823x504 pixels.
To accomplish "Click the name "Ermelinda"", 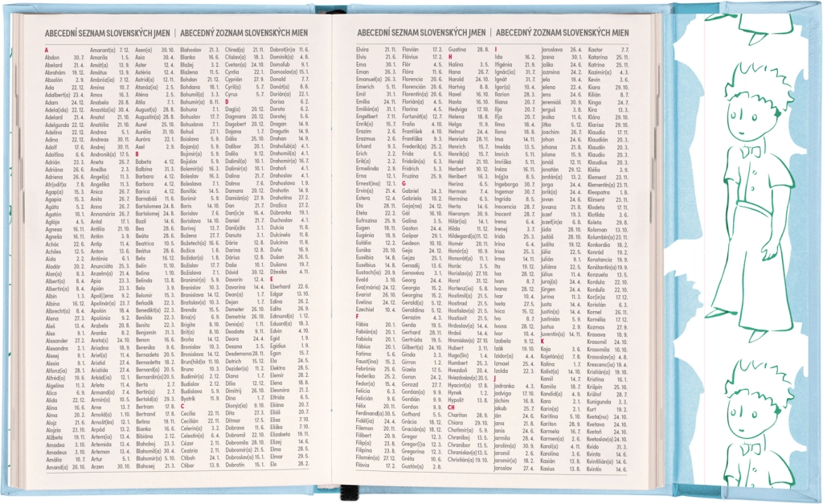I will 367,169.
